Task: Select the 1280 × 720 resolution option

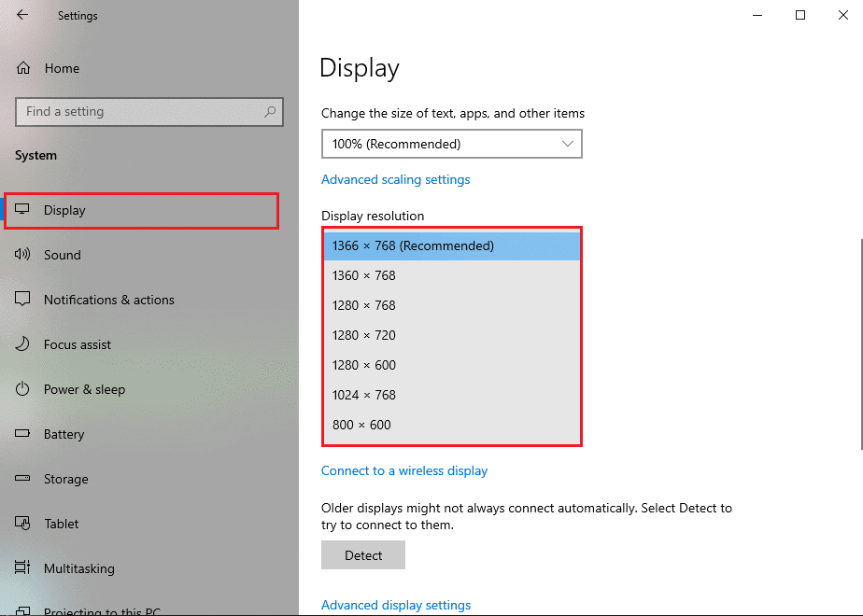Action: point(452,335)
